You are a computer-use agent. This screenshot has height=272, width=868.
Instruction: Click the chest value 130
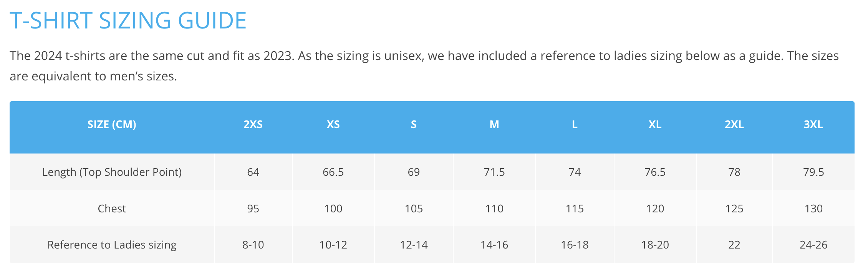click(813, 209)
